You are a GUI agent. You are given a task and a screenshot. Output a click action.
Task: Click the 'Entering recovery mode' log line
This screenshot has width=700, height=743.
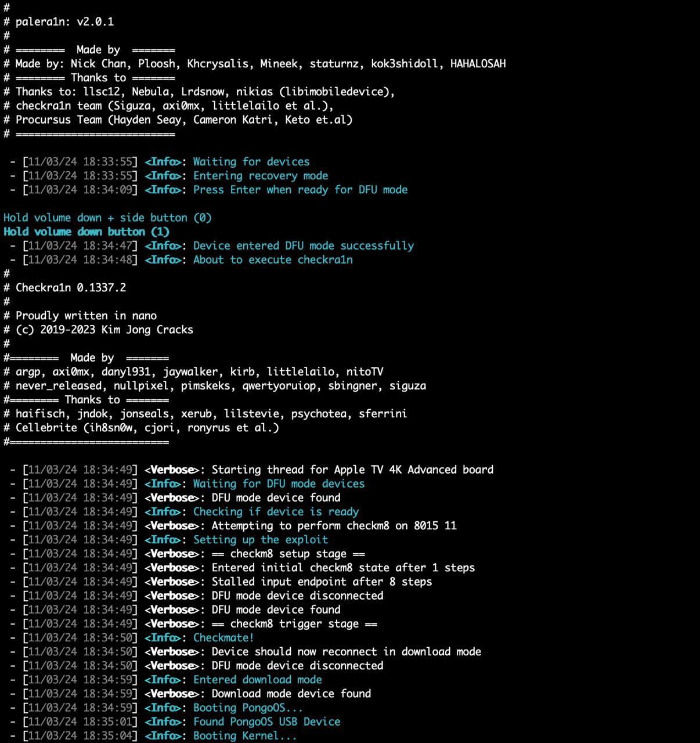pos(260,176)
